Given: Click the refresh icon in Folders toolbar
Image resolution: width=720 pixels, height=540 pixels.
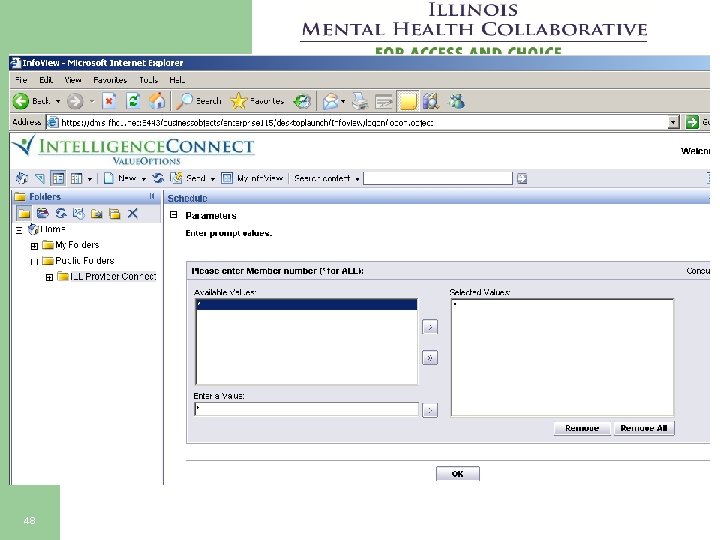Looking at the screenshot, I should coord(61,213).
